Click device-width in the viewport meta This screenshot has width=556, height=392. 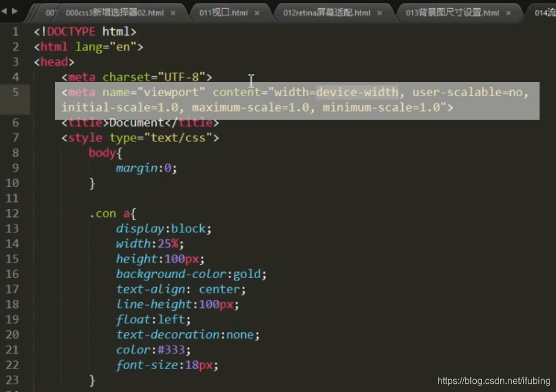[357, 93]
